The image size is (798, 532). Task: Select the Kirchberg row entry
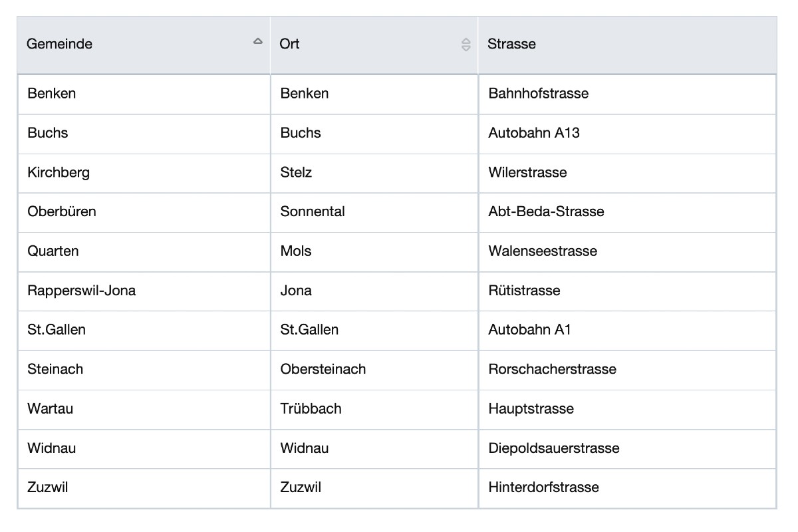[59, 172]
